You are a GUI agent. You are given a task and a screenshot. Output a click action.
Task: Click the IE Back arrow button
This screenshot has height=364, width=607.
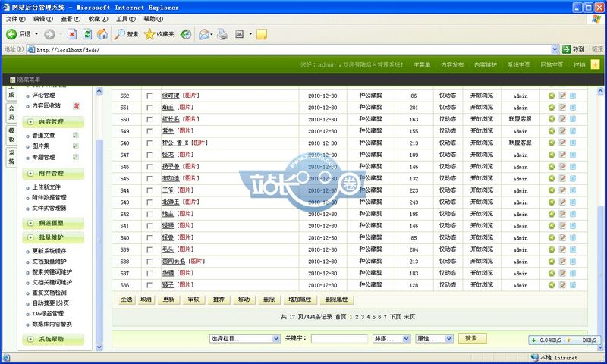coord(11,34)
